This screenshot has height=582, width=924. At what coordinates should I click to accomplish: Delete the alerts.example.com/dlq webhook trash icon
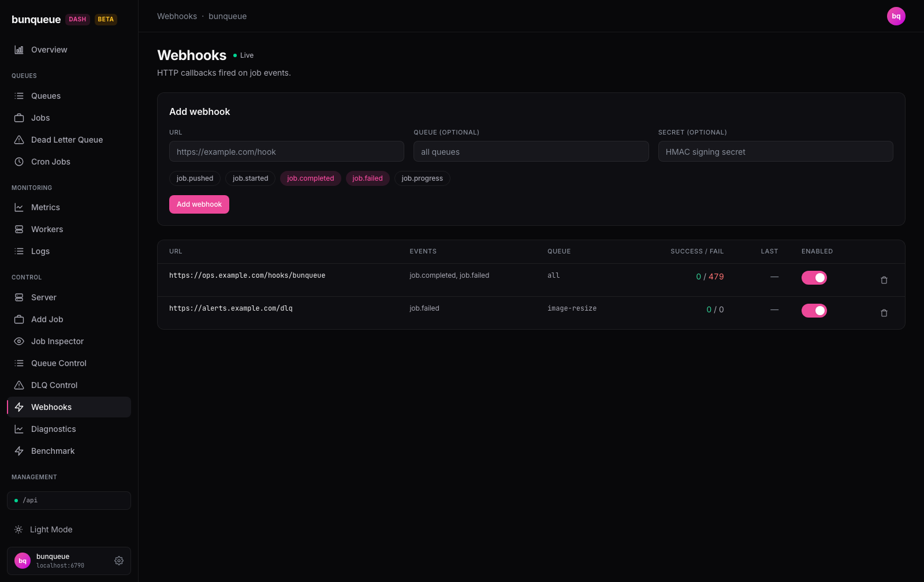point(884,313)
